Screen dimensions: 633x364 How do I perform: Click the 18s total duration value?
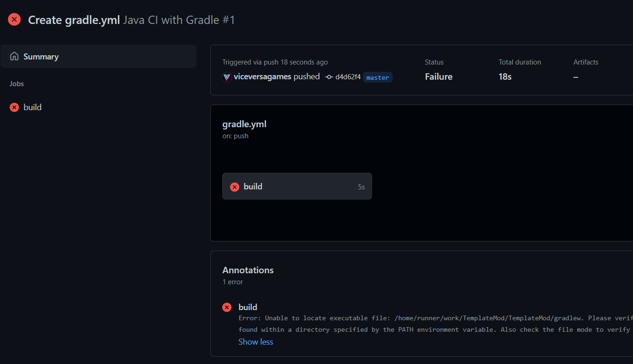(505, 76)
